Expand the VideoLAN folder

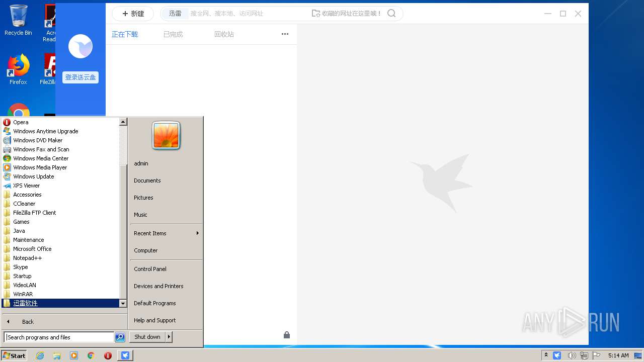pyautogui.click(x=60, y=285)
